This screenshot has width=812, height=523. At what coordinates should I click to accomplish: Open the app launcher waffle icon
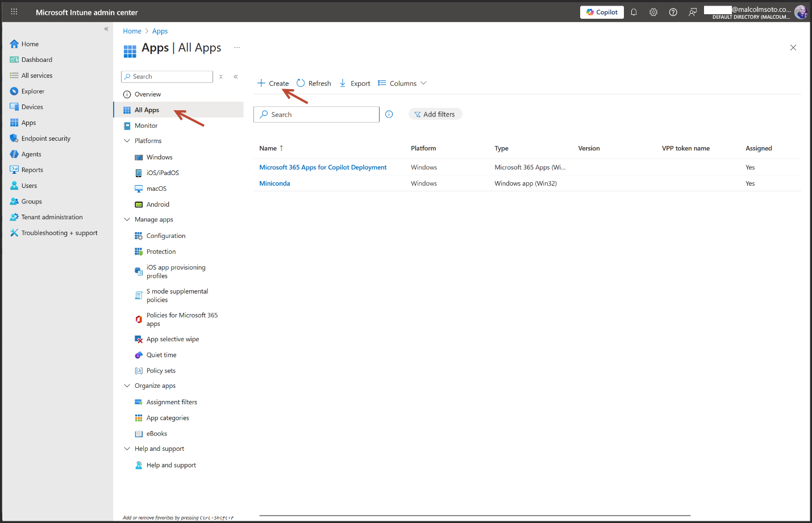tap(14, 12)
